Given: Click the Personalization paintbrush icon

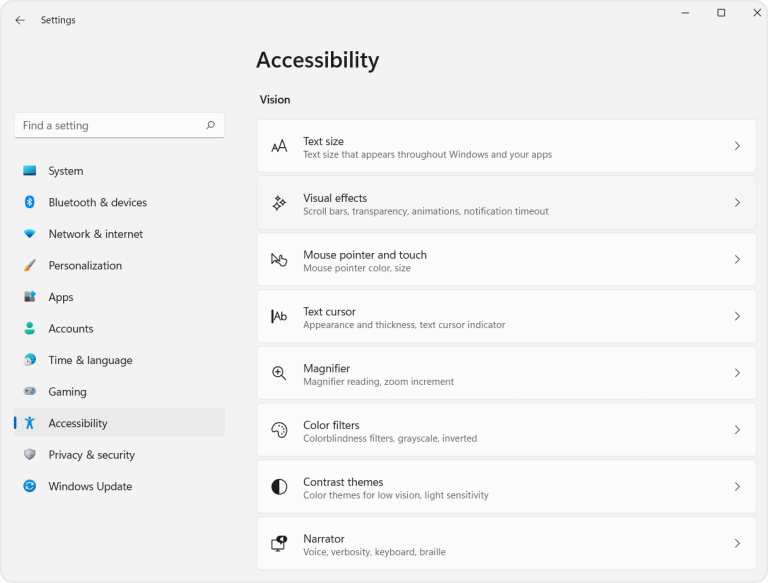Looking at the screenshot, I should [29, 265].
